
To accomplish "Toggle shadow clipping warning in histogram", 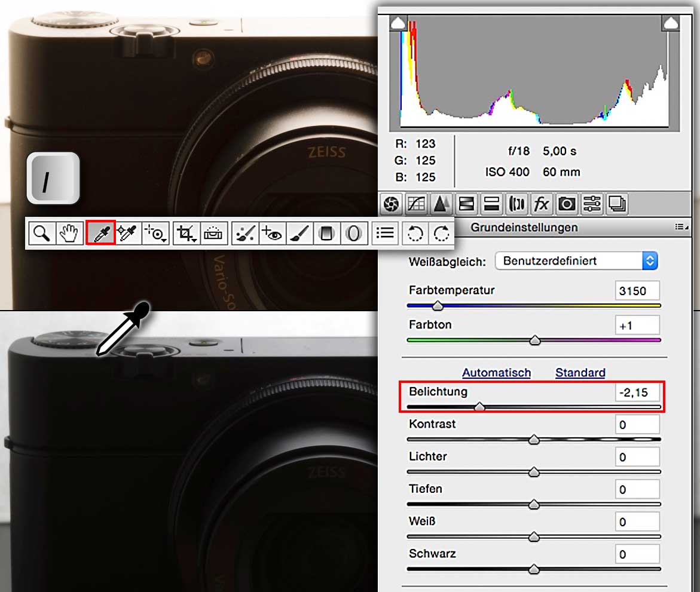I will tap(398, 23).
